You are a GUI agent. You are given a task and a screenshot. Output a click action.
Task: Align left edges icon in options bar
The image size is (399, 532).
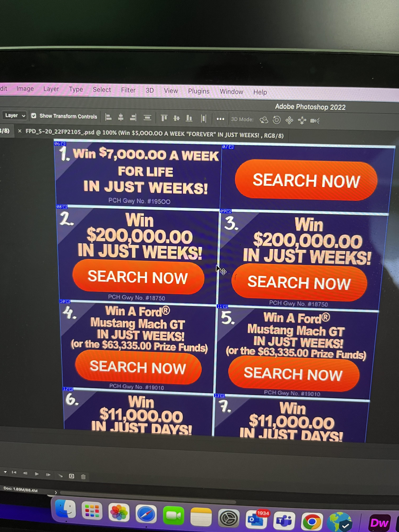click(108, 117)
